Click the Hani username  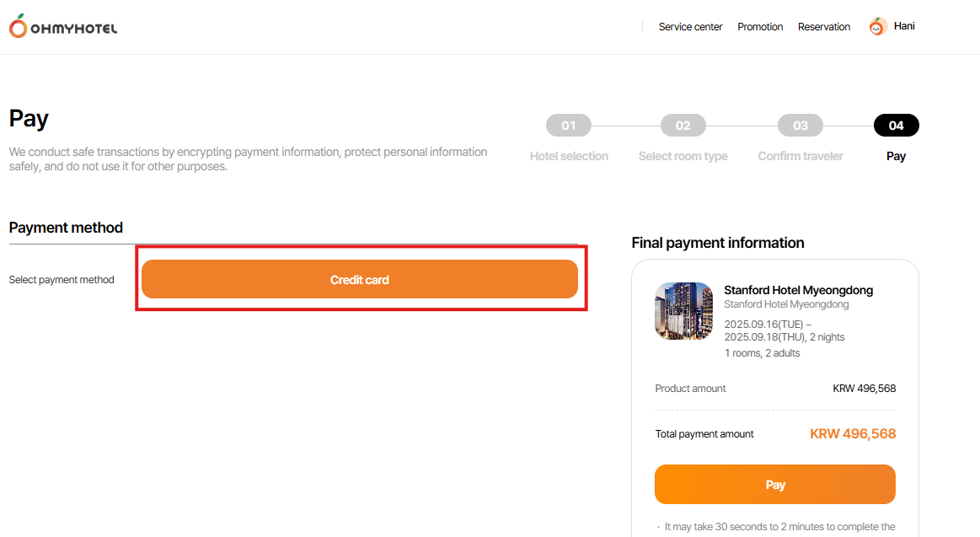pos(904,26)
